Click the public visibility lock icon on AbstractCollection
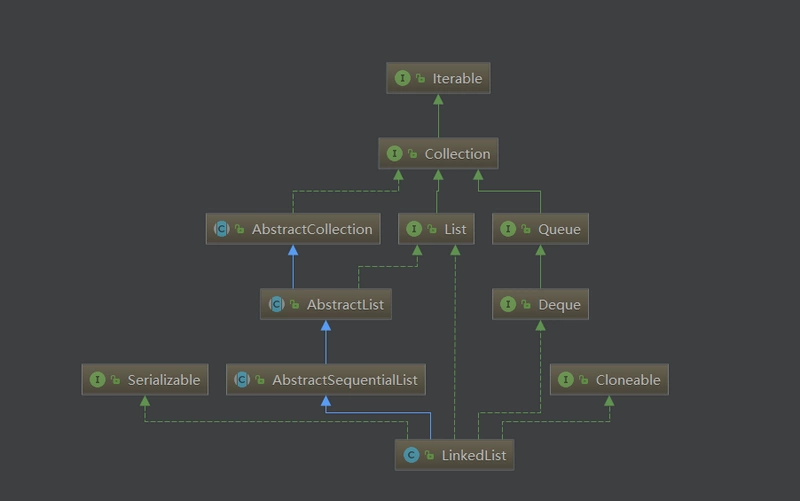Screen dimensions: 800x501 tap(239, 230)
